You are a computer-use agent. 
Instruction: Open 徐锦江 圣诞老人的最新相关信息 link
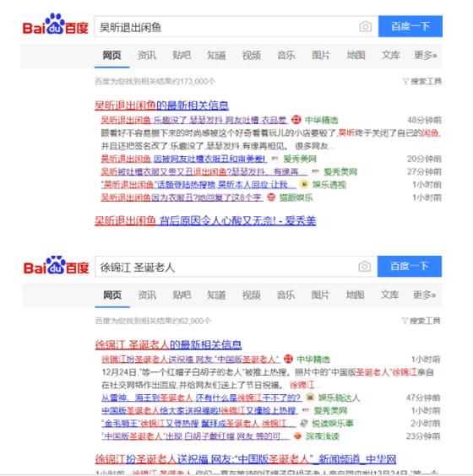168,345
